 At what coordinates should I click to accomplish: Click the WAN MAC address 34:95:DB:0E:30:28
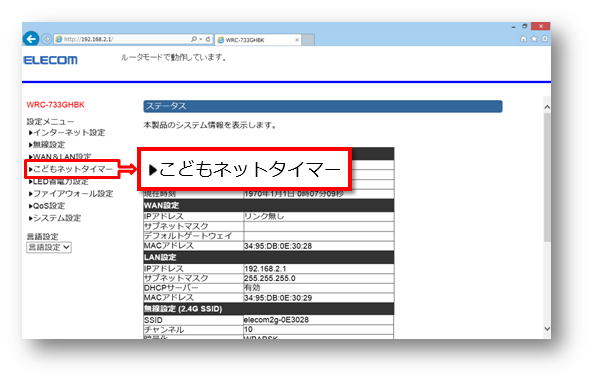click(x=278, y=246)
